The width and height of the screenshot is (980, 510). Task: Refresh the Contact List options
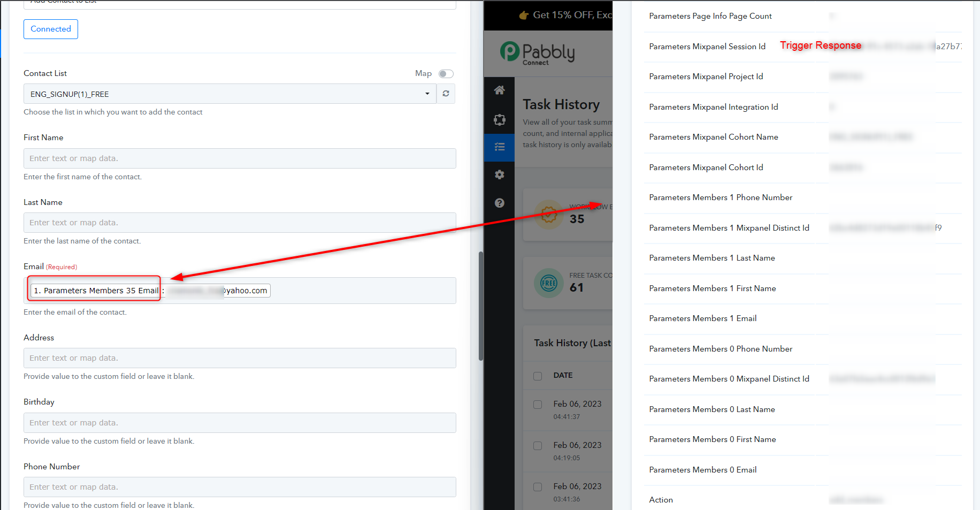coord(446,94)
